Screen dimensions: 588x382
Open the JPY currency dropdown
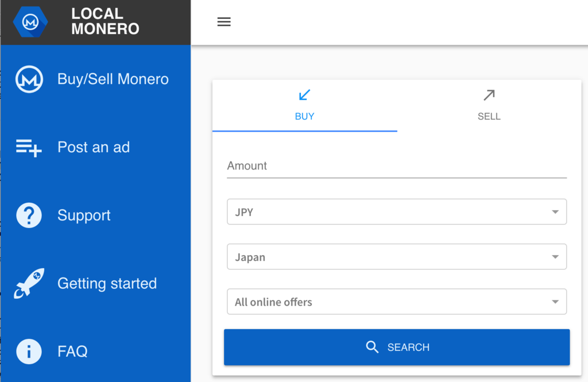[x=397, y=212]
